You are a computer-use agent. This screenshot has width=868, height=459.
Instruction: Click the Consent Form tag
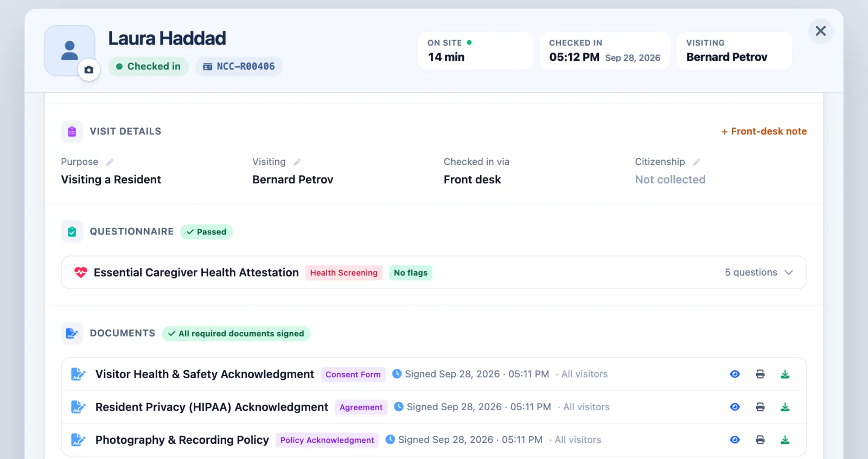pyautogui.click(x=353, y=374)
